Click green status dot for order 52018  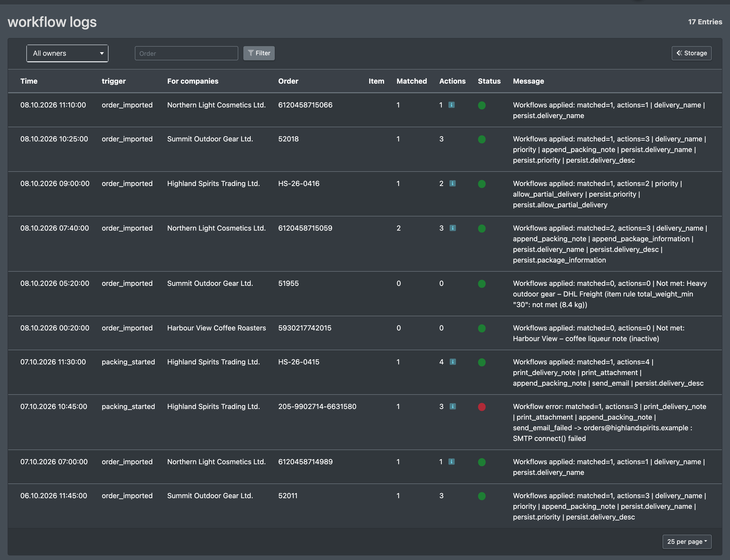point(482,139)
